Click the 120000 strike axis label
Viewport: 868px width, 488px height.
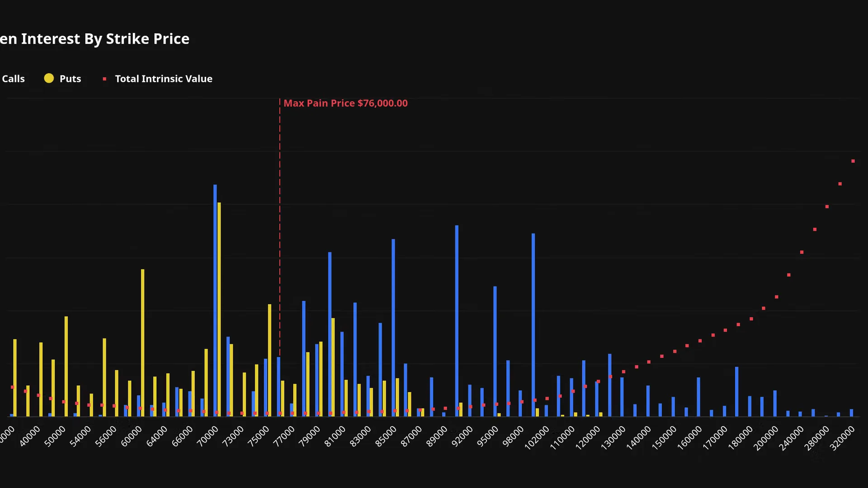point(588,438)
